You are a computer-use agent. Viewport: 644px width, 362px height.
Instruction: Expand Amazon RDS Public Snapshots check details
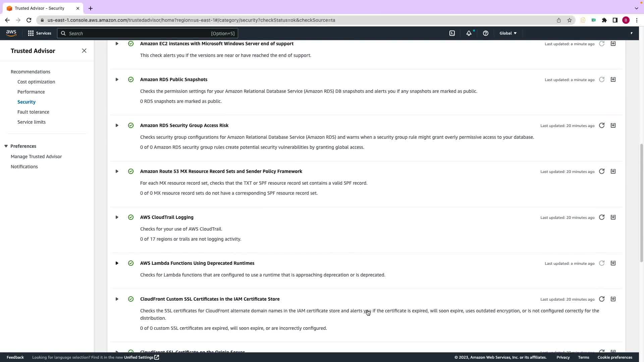coord(117,79)
